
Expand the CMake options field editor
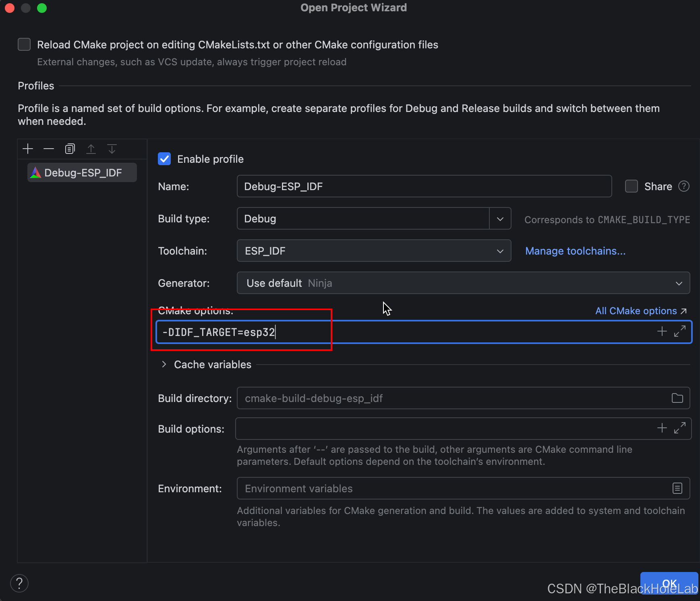(x=680, y=332)
